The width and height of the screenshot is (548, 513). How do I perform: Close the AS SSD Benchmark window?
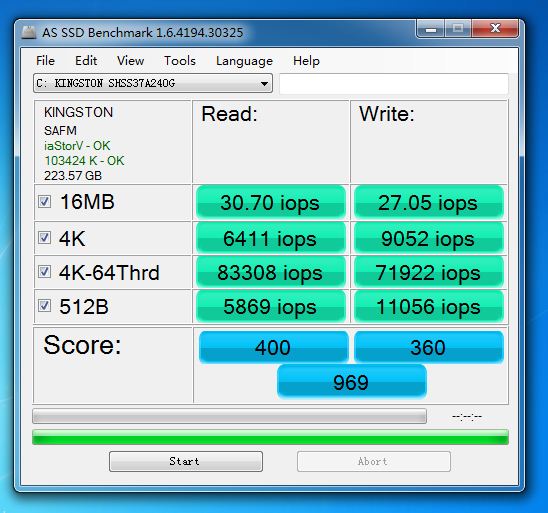pos(495,29)
